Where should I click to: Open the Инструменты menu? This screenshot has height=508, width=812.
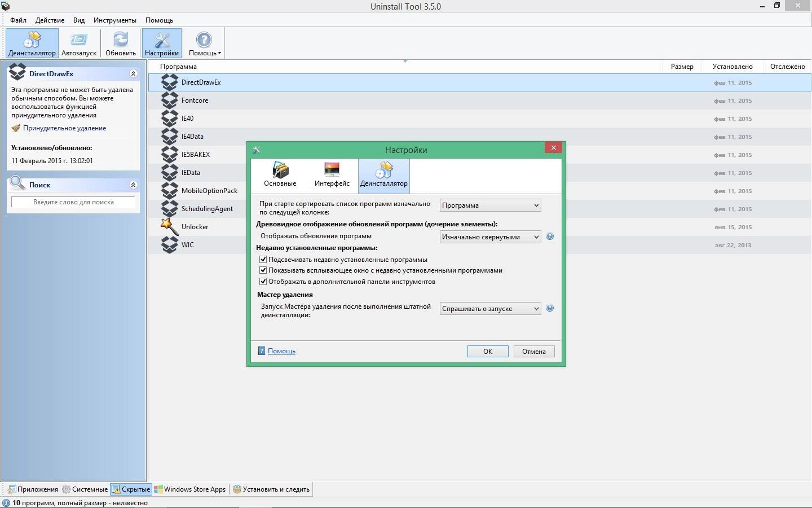click(115, 20)
